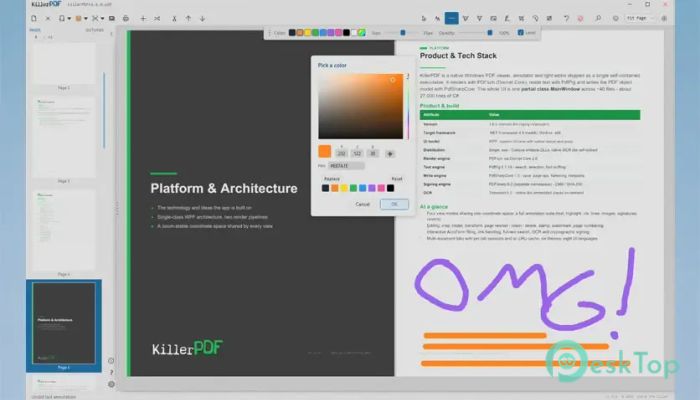Switch to the Pages sidebar tab
Image resolution: width=700 pixels, height=400 pixels.
[x=35, y=30]
